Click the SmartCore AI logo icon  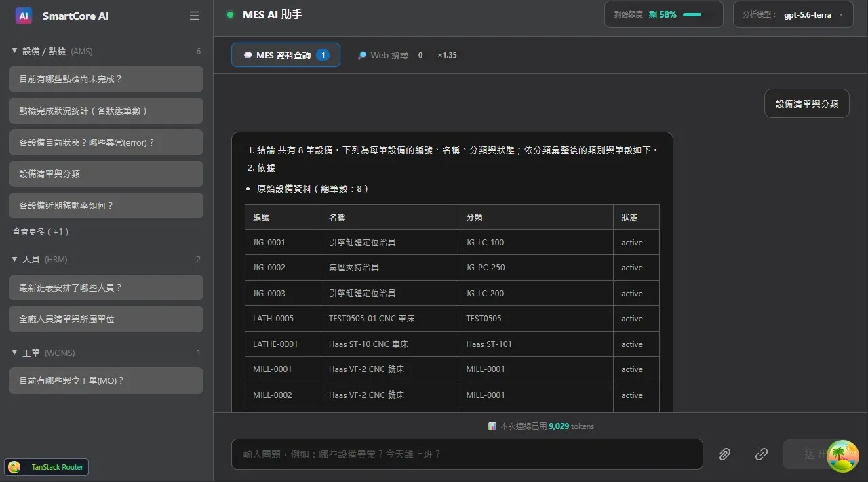point(24,16)
